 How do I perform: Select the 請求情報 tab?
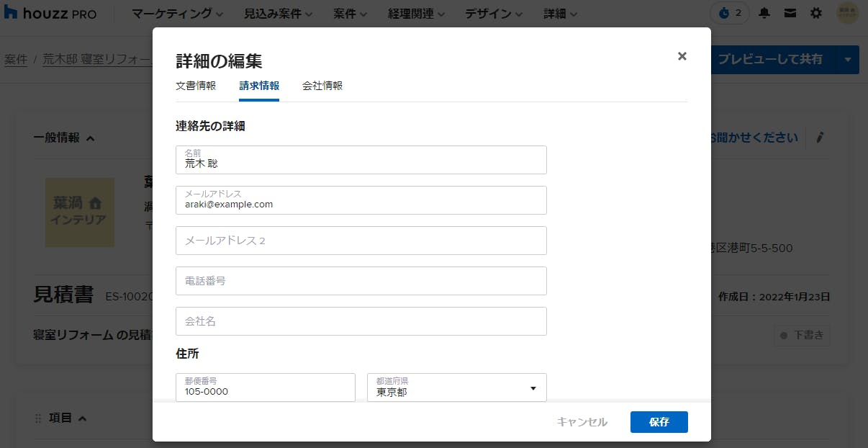point(259,86)
